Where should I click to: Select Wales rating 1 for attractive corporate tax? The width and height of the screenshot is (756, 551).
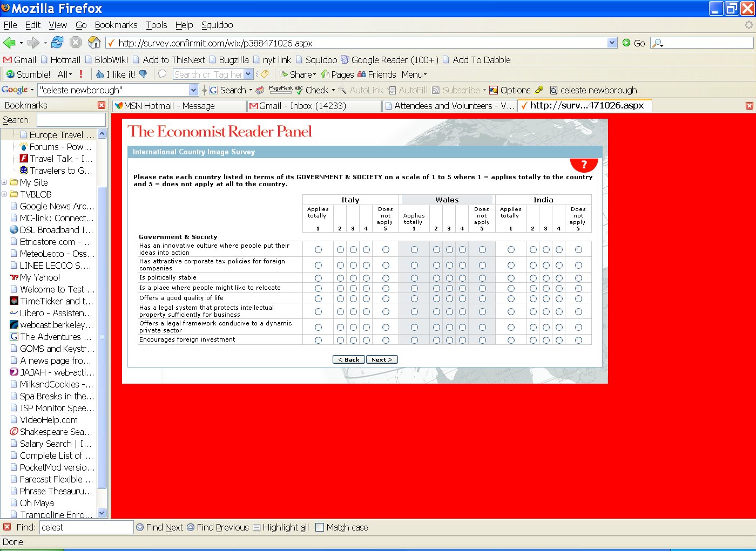(414, 265)
